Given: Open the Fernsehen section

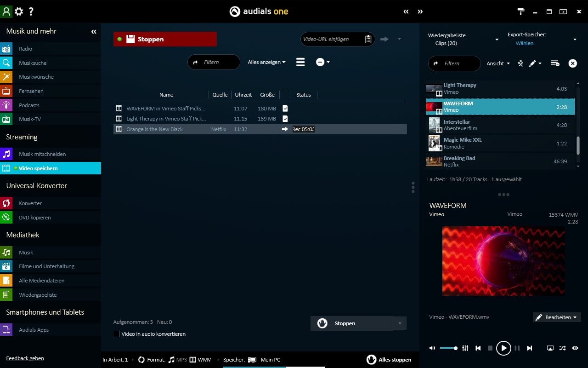Looking at the screenshot, I should tap(51, 91).
